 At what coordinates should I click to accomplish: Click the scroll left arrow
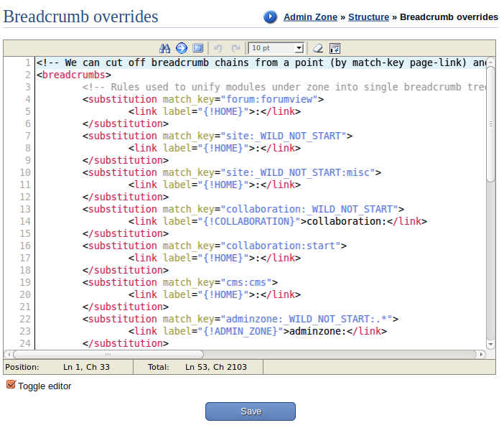8,354
